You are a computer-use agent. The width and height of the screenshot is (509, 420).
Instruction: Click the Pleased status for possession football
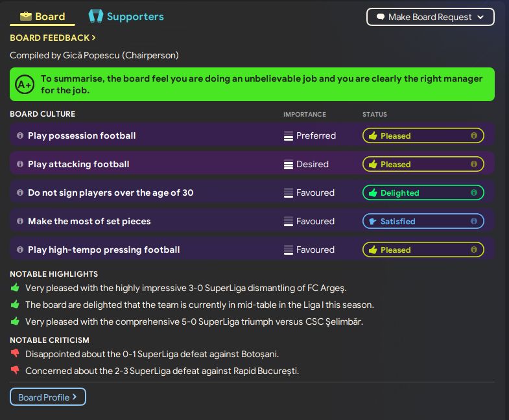423,135
